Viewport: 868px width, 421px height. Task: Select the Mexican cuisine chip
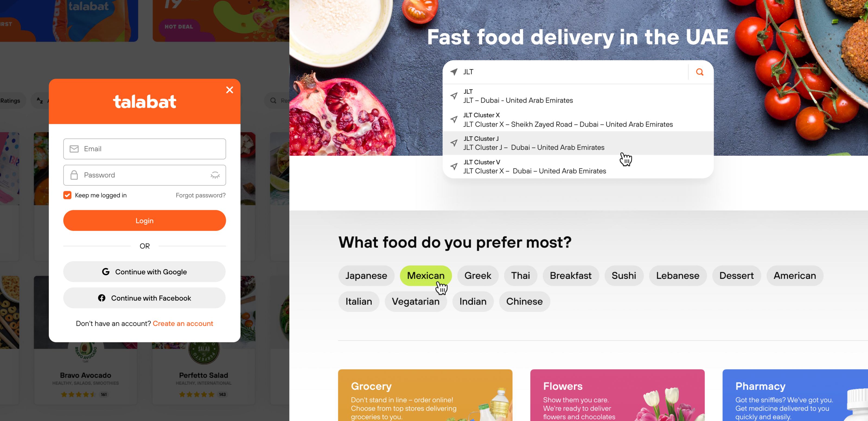(x=426, y=276)
